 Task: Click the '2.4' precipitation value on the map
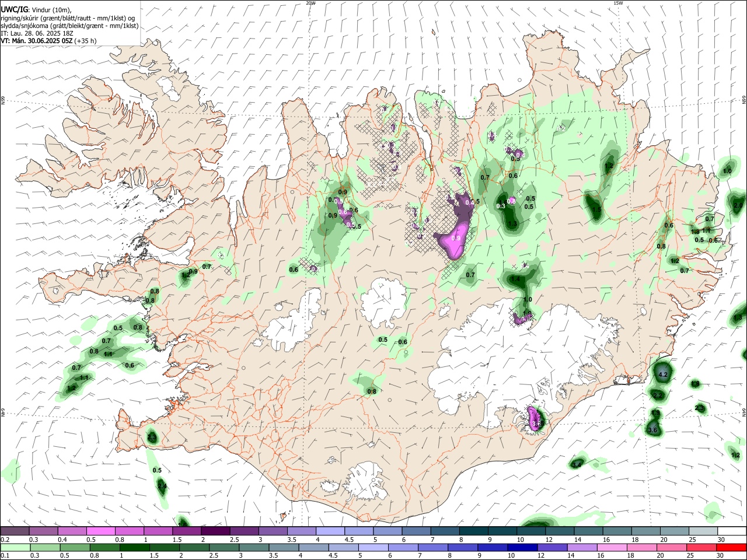(x=162, y=486)
